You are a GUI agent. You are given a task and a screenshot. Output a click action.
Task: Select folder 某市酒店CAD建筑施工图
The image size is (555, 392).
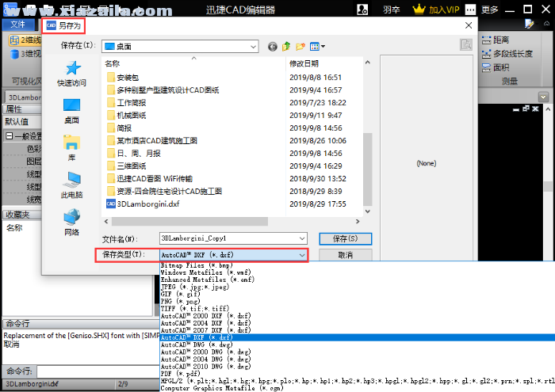click(x=152, y=141)
